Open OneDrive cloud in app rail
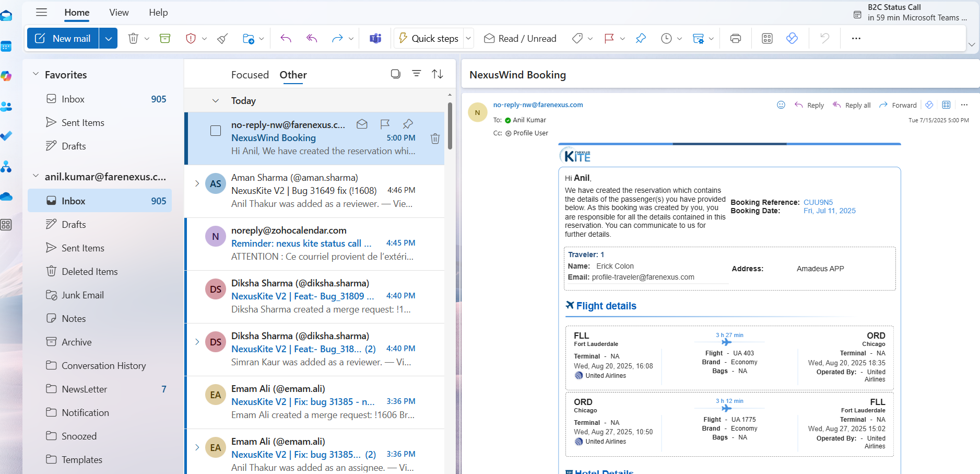The image size is (980, 474). click(x=6, y=196)
